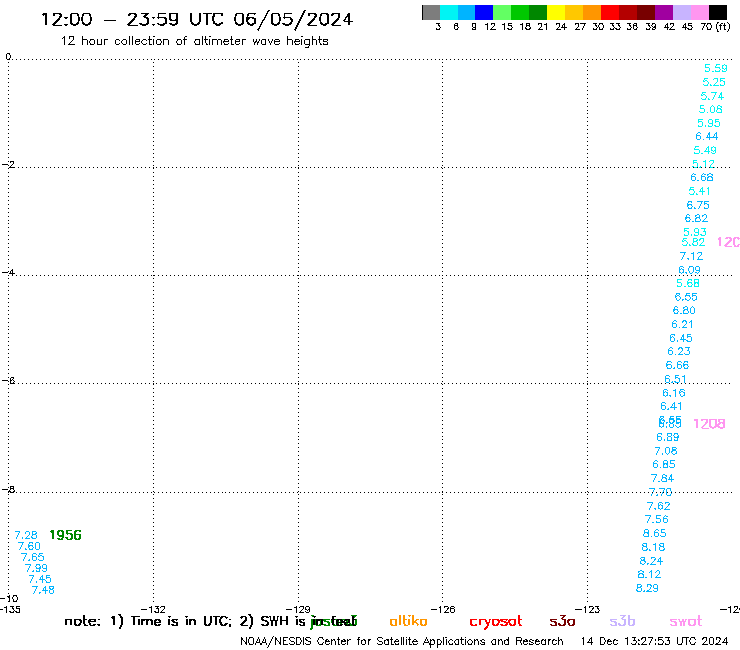This screenshot has width=740, height=650.
Task: Click the gray swatch in the wave height legend
Action: (431, 12)
